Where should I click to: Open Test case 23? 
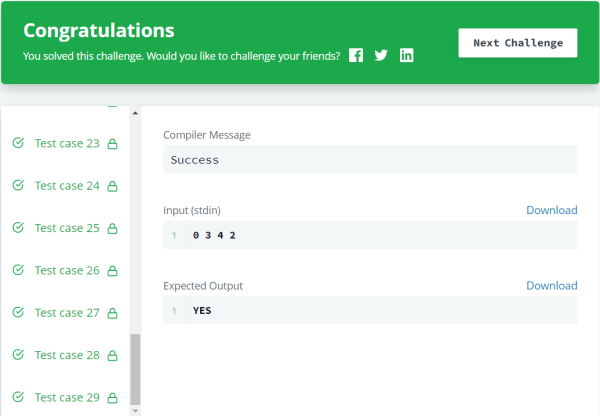click(x=67, y=143)
